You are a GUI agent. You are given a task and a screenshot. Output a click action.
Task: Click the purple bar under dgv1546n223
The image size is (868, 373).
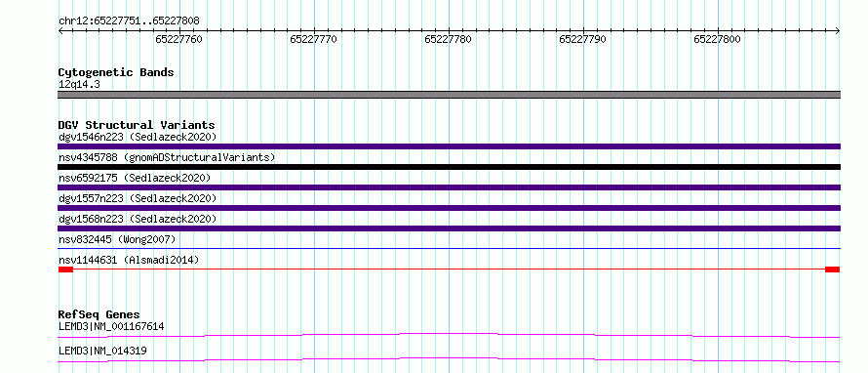pyautogui.click(x=449, y=146)
